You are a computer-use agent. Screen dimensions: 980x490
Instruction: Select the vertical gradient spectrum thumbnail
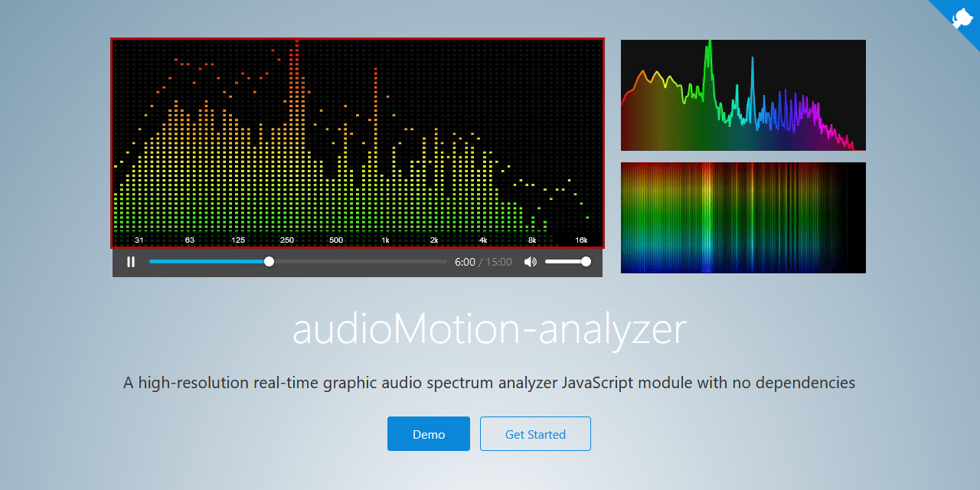(x=743, y=217)
